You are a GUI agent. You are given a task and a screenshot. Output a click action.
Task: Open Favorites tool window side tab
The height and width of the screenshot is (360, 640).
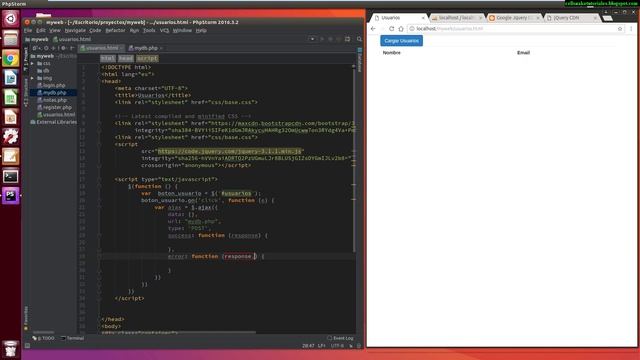26,318
